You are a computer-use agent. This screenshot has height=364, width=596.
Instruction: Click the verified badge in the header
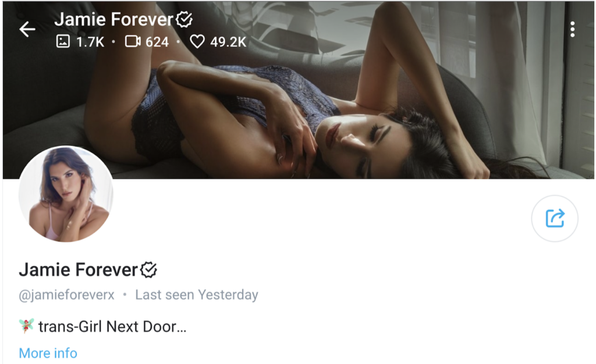tap(185, 19)
